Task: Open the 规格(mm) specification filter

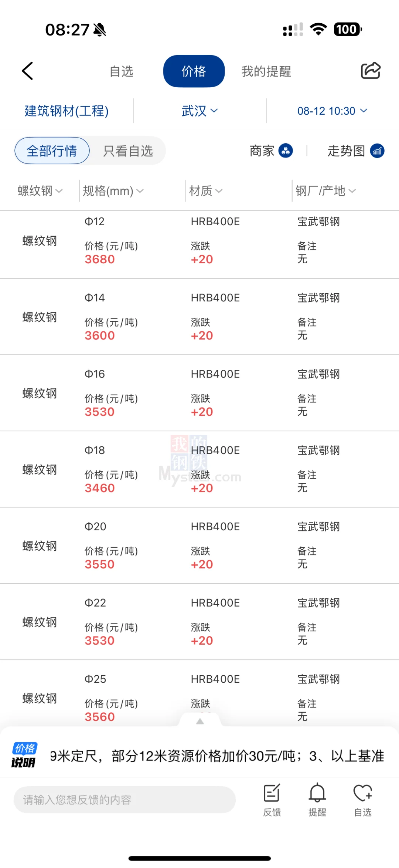Action: (x=113, y=191)
